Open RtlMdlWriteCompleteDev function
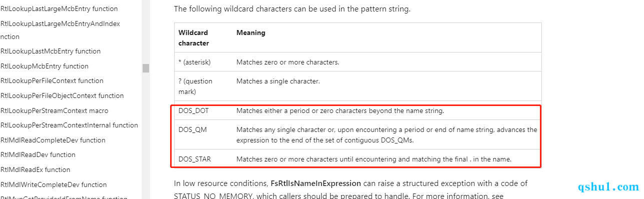Viewport: 644px width, 199px height. click(x=54, y=184)
